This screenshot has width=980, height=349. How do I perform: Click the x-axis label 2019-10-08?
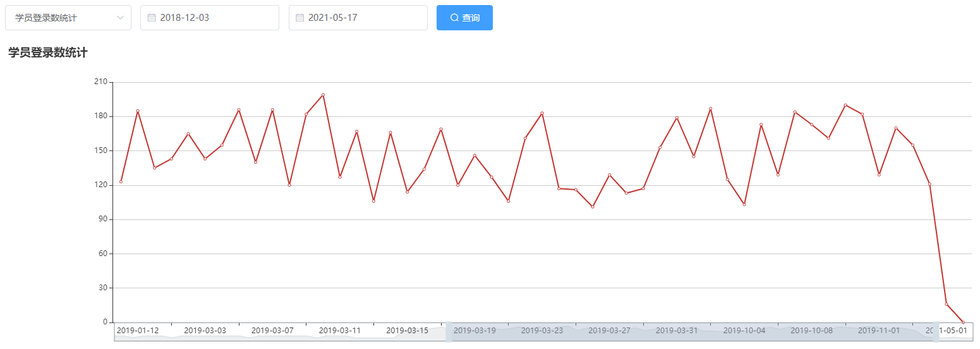point(811,331)
